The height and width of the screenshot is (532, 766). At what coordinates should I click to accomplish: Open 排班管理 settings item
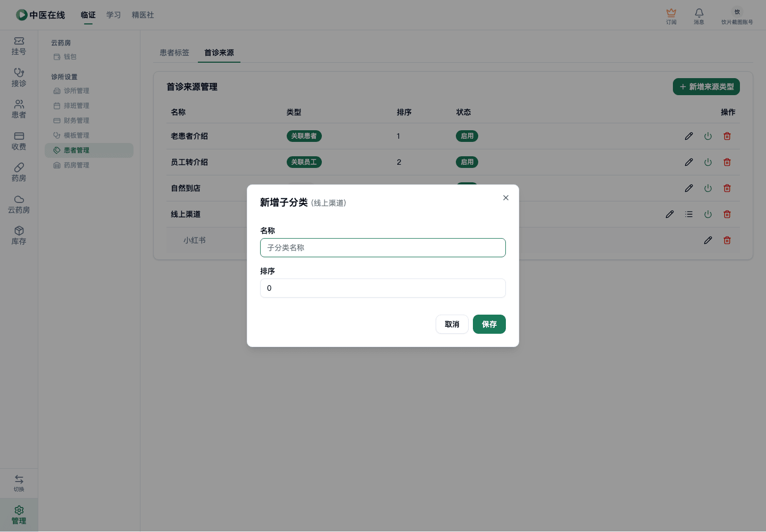[71, 106]
